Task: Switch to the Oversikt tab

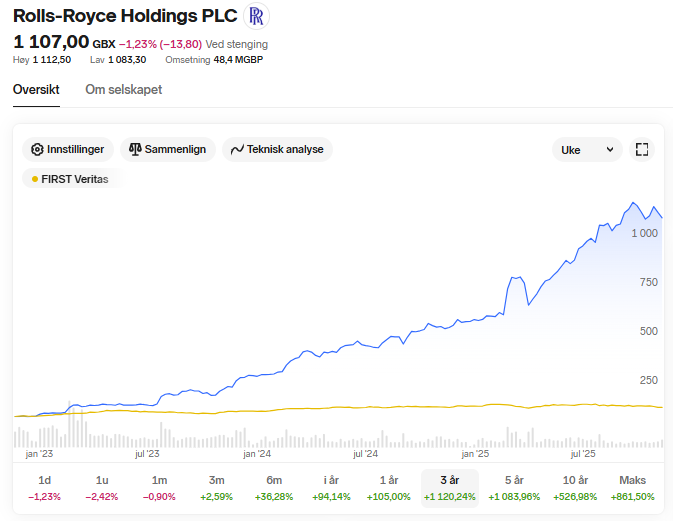Action: pyautogui.click(x=36, y=89)
